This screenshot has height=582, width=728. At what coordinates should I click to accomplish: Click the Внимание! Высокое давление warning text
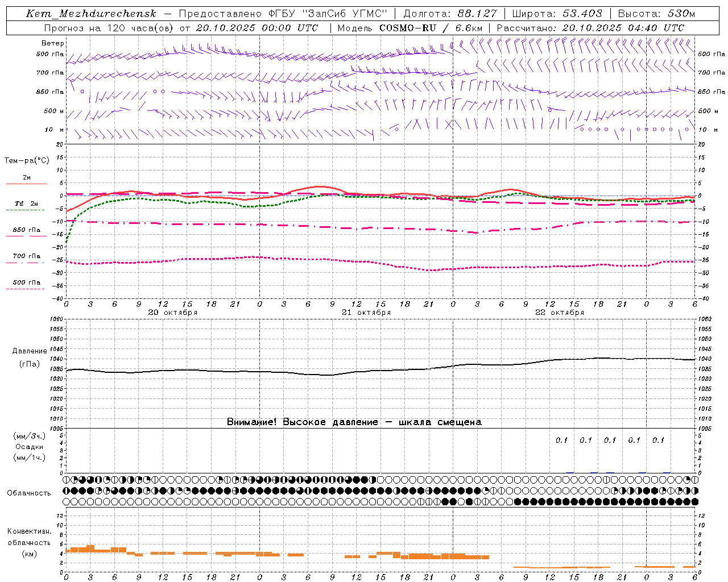coord(354,422)
